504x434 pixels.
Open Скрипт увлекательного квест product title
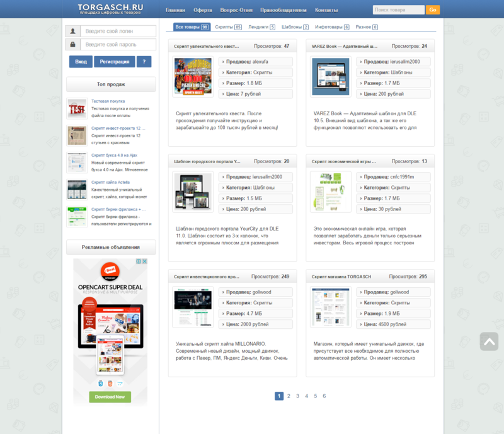[x=207, y=46]
